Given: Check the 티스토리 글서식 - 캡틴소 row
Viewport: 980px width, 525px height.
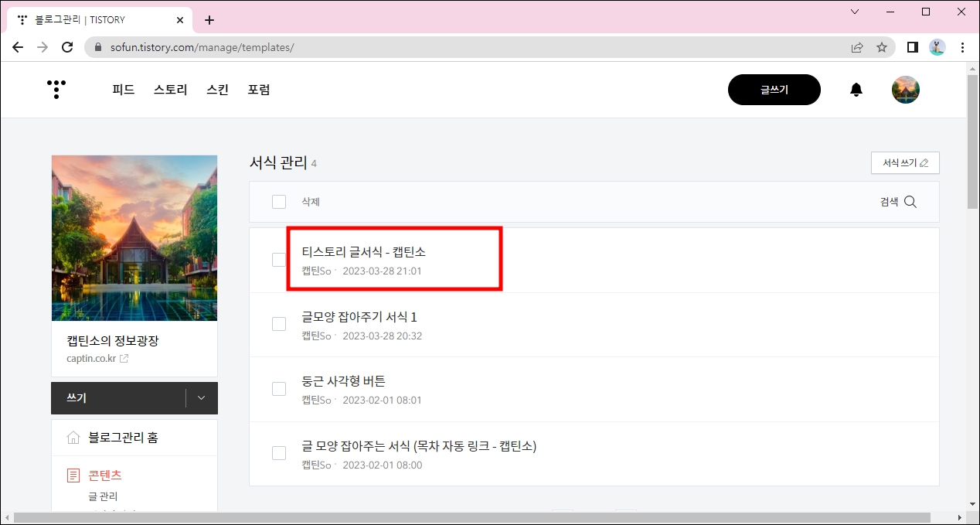Looking at the screenshot, I should tap(279, 260).
